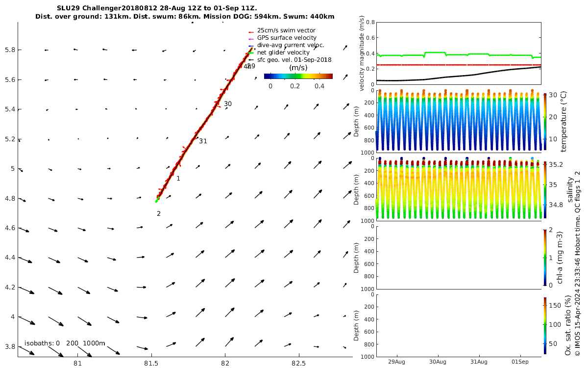Click the 'isobaths: 0 200 1000m' annotation

[65, 343]
